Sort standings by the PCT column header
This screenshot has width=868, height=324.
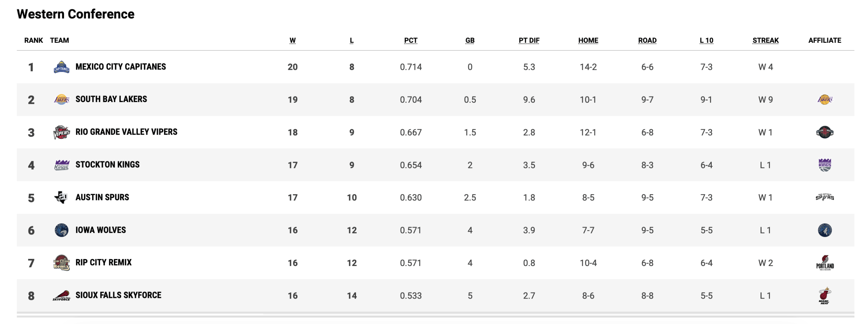410,40
